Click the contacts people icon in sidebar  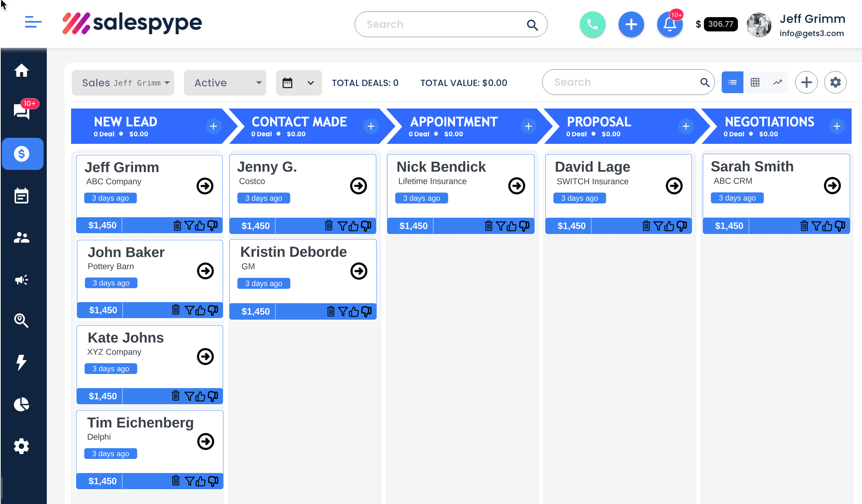[x=21, y=237]
